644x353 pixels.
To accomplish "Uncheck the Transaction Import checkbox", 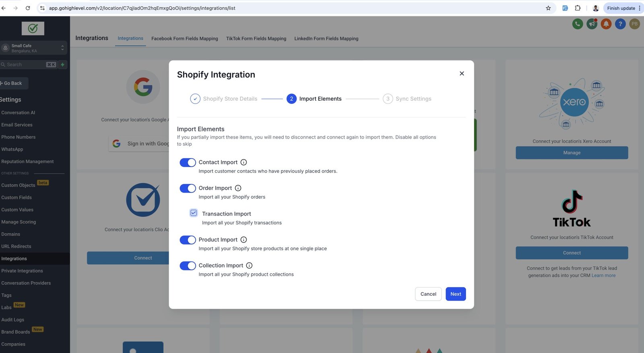I will coord(194,213).
